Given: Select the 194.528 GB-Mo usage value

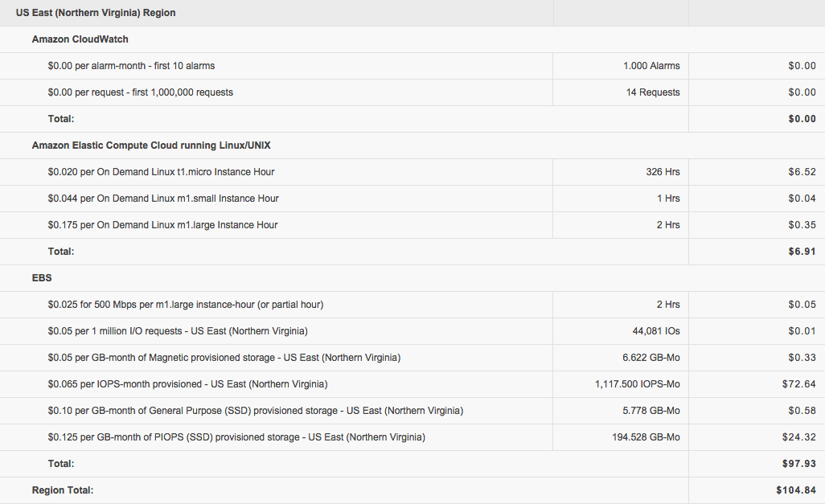Looking at the screenshot, I should (x=646, y=436).
